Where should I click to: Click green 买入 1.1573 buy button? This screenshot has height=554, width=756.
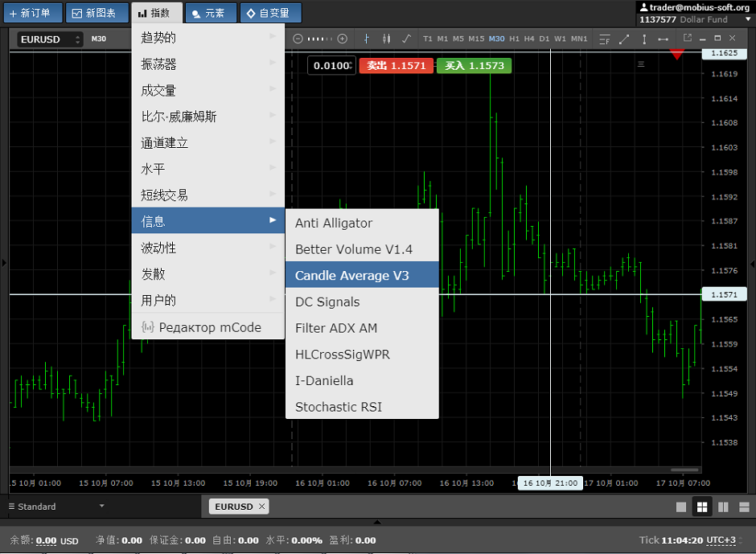474,66
